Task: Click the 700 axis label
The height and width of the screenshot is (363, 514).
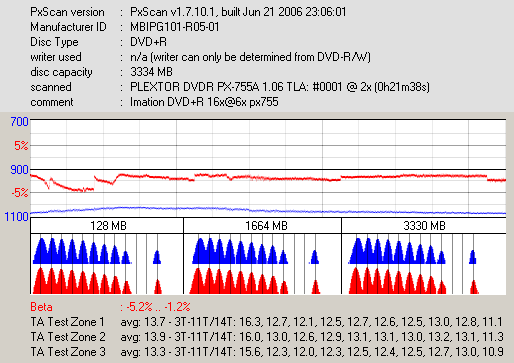Action: click(19, 122)
